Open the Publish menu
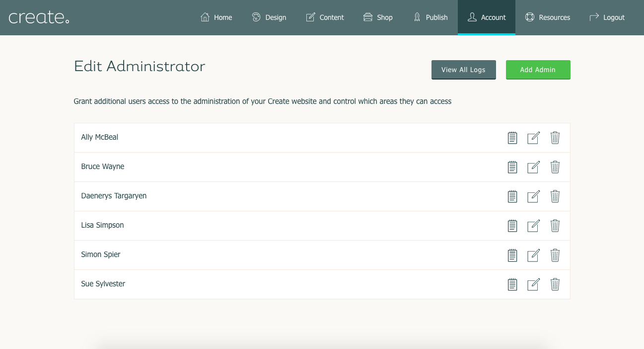Image resolution: width=644 pixels, height=349 pixels. [430, 17]
